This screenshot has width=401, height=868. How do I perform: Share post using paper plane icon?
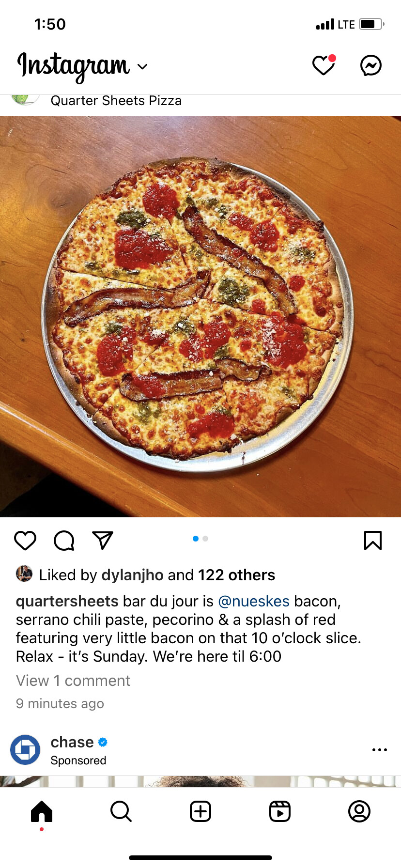click(x=103, y=541)
